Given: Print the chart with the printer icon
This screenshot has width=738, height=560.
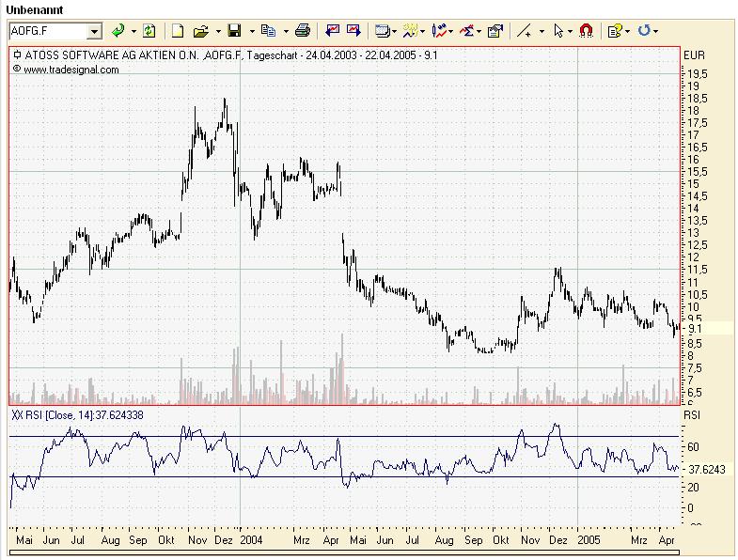Looking at the screenshot, I should tap(302, 31).
